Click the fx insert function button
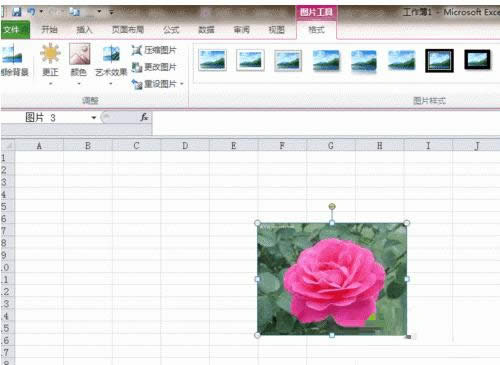500x365 pixels. 144,117
